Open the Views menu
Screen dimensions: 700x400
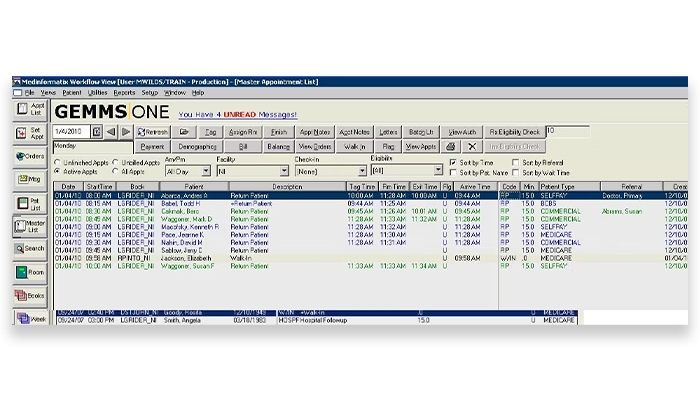pyautogui.click(x=48, y=93)
